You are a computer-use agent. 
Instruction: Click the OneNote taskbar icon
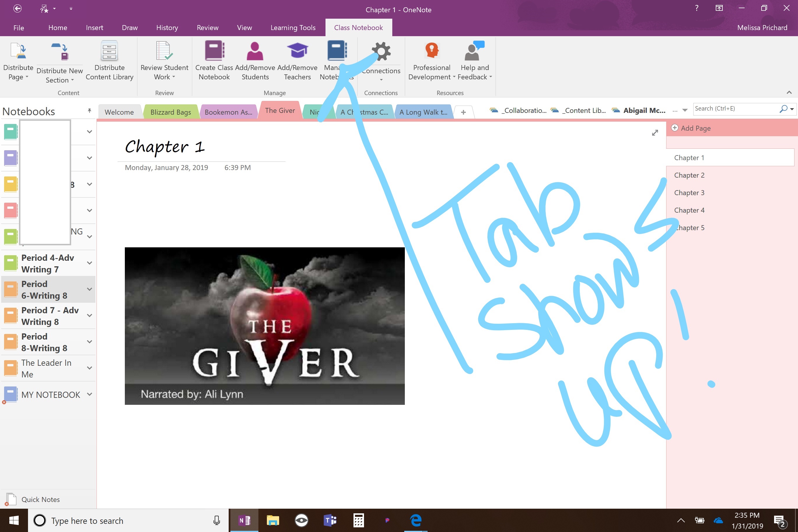[x=244, y=520]
